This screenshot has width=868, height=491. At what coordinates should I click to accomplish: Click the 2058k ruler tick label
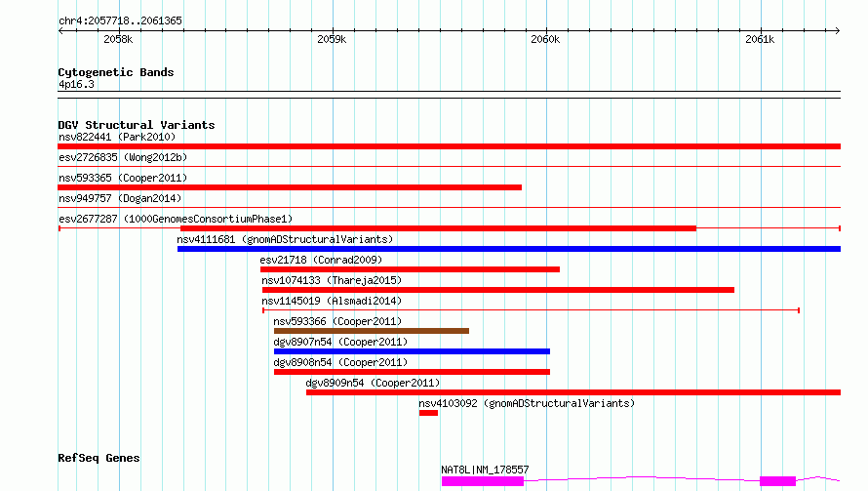tap(118, 39)
